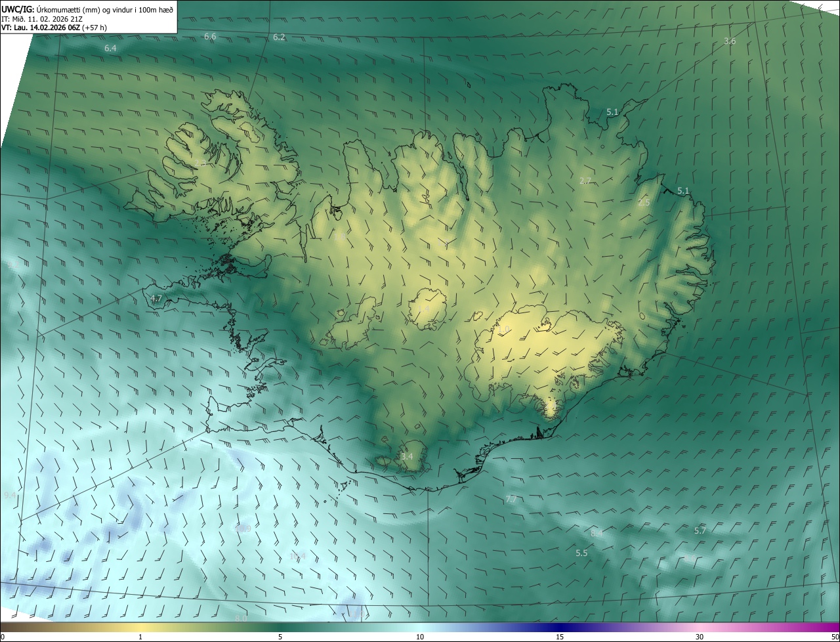Click the 4.7 value label on the map
The image size is (840, 642).
(156, 299)
